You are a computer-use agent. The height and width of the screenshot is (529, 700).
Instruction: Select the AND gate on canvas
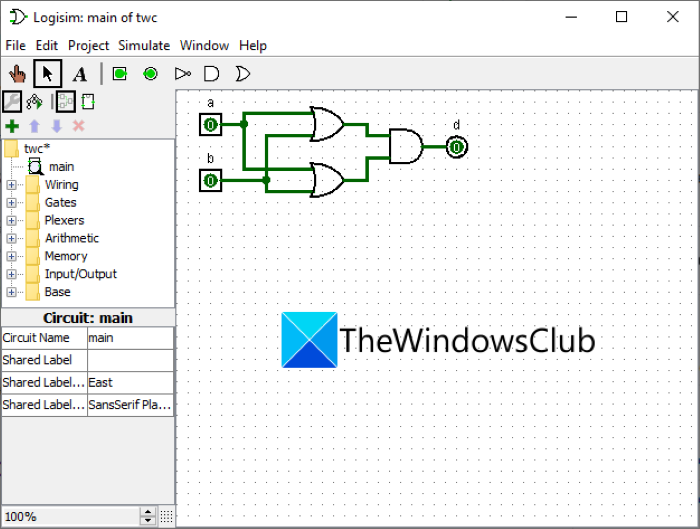406,146
